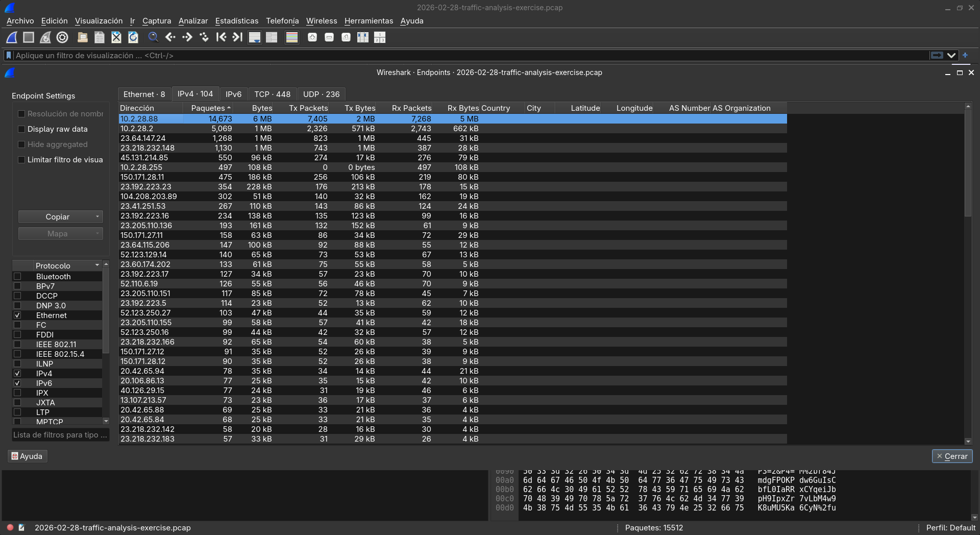980x535 pixels.
Task: Start capturing packets with the shark fin icon
Action: 12,37
